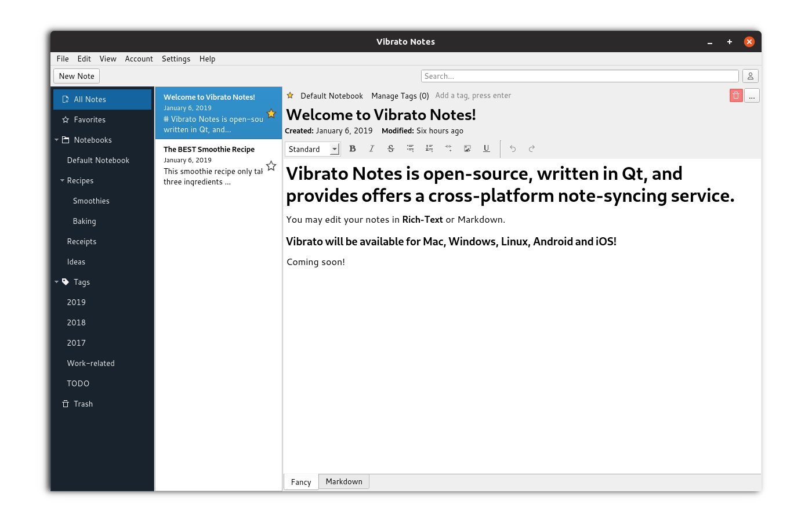Click the Add a tag input
This screenshot has width=812, height=522.
[473, 96]
